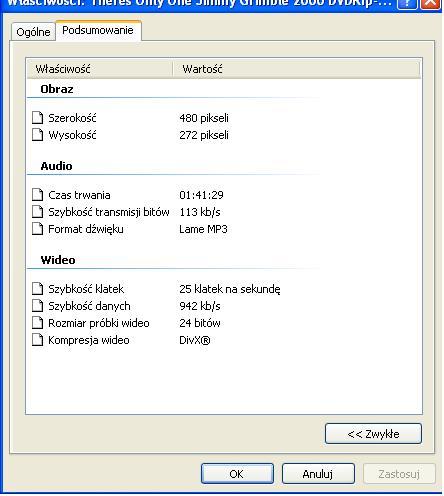Image resolution: width=444 pixels, height=496 pixels.
Task: Click the page icon beside Szerokość
Action: tap(38, 118)
